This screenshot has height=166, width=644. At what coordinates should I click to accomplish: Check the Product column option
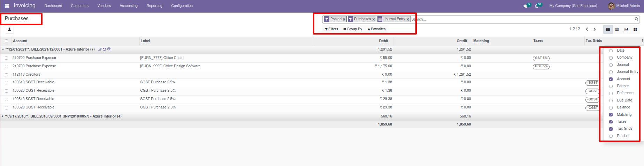[x=611, y=136]
